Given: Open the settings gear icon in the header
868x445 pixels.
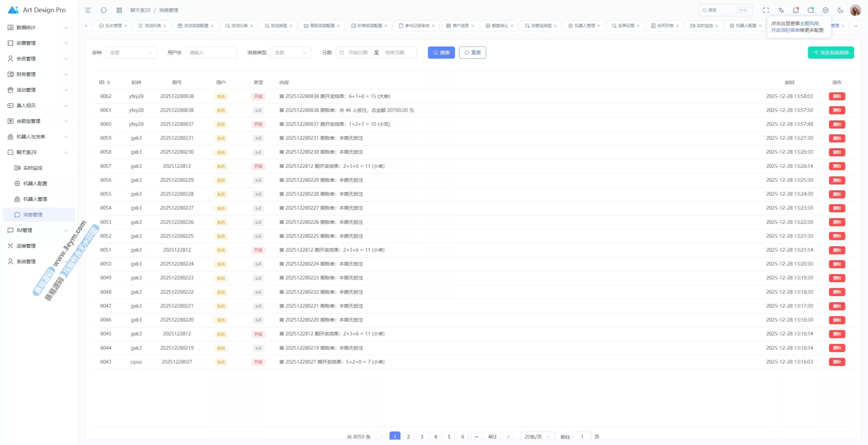Looking at the screenshot, I should coord(825,10).
